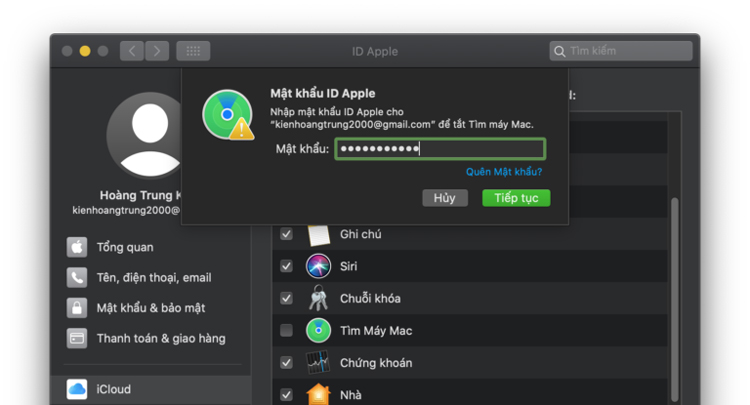Click the Tìm Máy Mac label
The image size is (750, 405).
(x=376, y=331)
